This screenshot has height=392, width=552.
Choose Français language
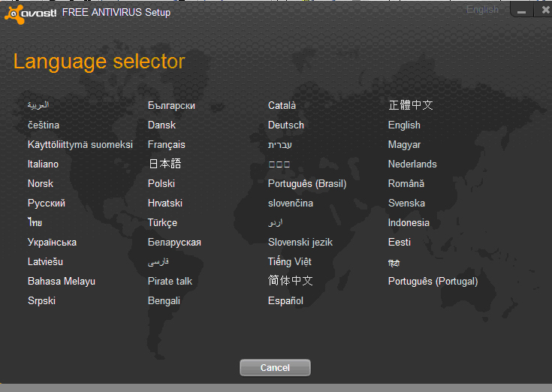(167, 145)
